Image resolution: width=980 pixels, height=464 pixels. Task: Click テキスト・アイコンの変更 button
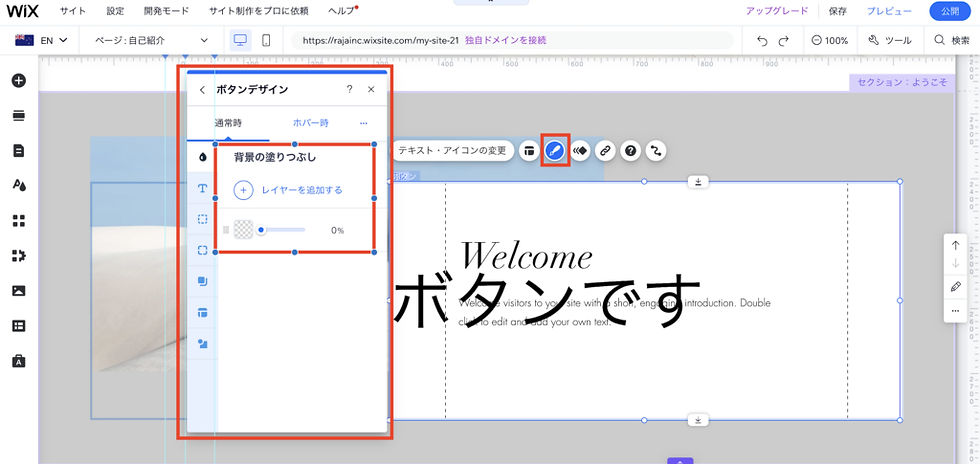[453, 151]
